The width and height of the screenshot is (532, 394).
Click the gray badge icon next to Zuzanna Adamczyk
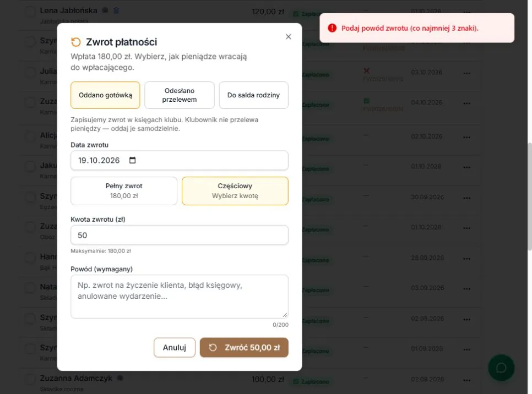[120, 378]
